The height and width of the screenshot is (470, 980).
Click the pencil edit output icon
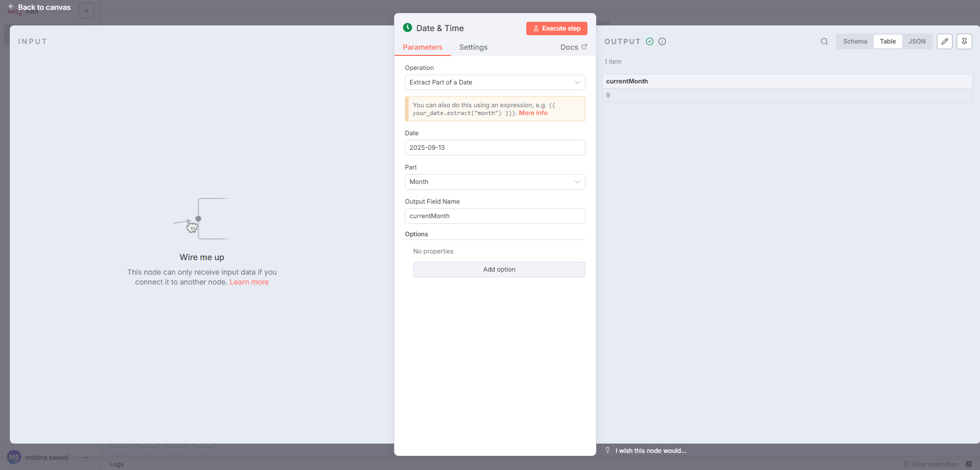pyautogui.click(x=944, y=41)
